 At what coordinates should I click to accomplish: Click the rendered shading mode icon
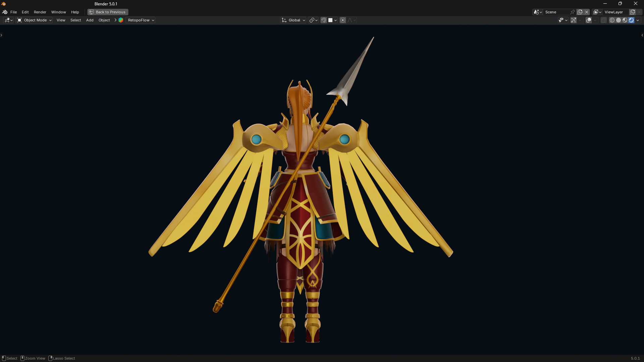click(631, 20)
